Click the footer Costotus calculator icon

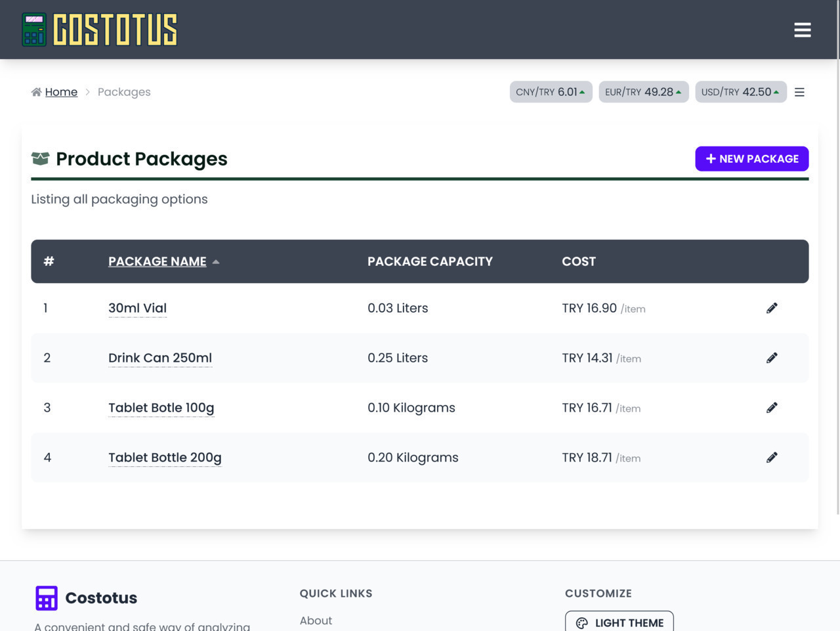point(47,598)
